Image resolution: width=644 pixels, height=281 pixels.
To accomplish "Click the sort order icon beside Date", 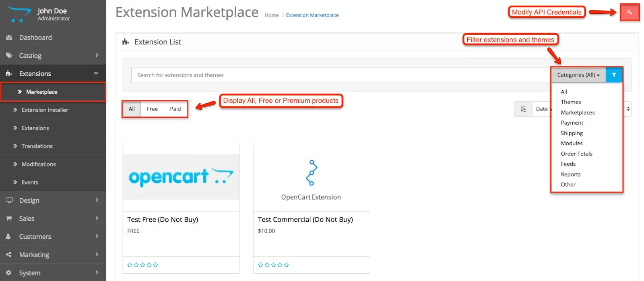I will (523, 109).
